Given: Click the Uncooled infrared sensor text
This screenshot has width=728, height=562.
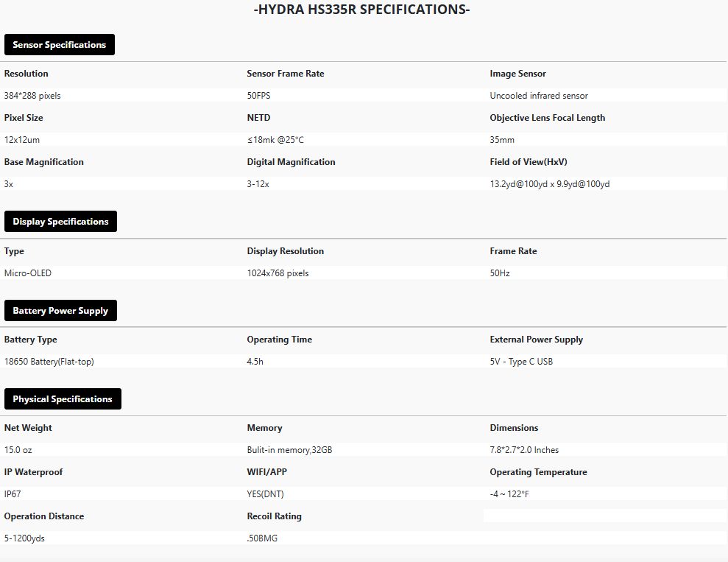Looking at the screenshot, I should tap(539, 96).
